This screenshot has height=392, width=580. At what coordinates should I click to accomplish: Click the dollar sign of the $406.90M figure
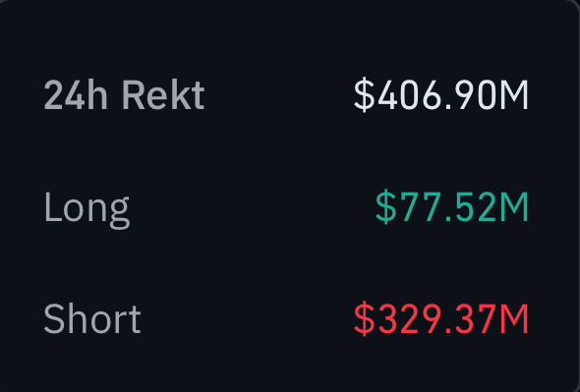[365, 94]
